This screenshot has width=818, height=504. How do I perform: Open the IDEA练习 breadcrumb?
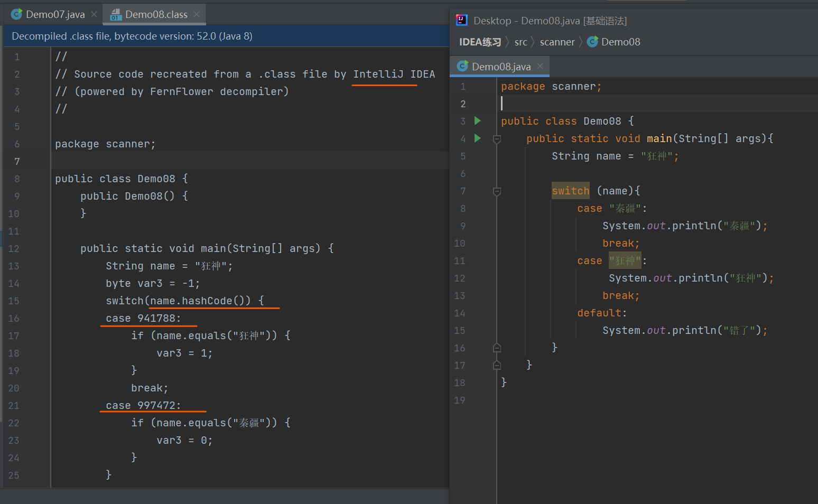(480, 42)
